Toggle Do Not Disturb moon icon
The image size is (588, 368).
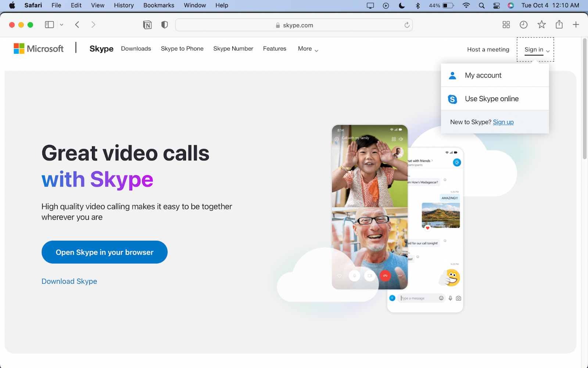pos(402,6)
